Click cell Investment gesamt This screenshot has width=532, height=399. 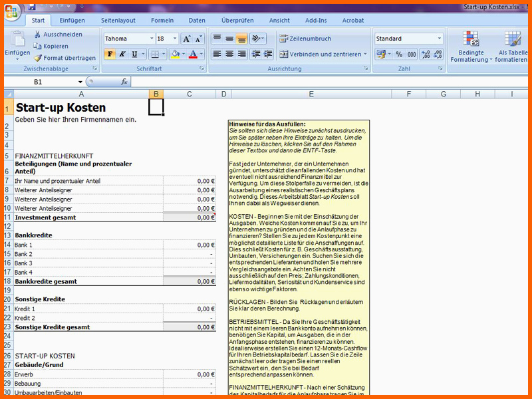[x=88, y=217]
